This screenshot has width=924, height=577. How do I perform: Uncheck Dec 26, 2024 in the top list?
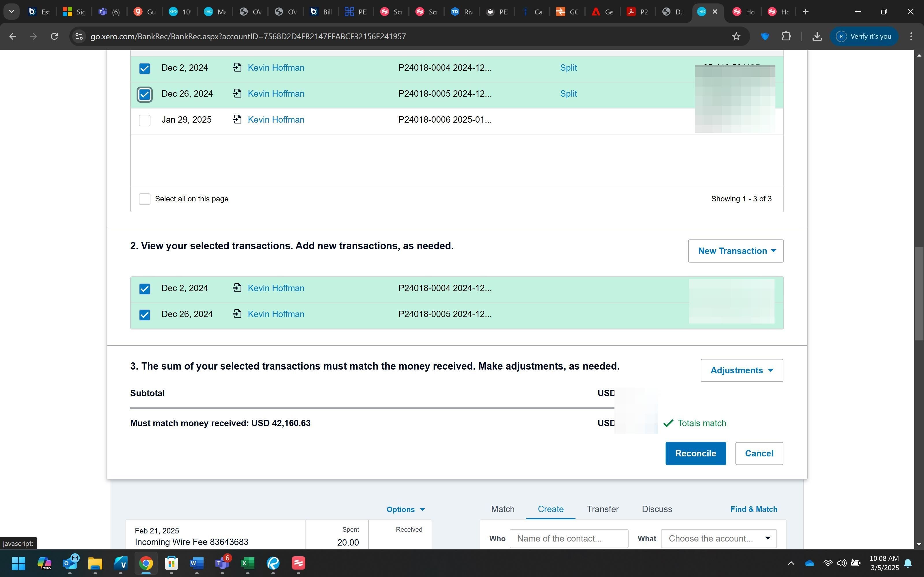144,94
